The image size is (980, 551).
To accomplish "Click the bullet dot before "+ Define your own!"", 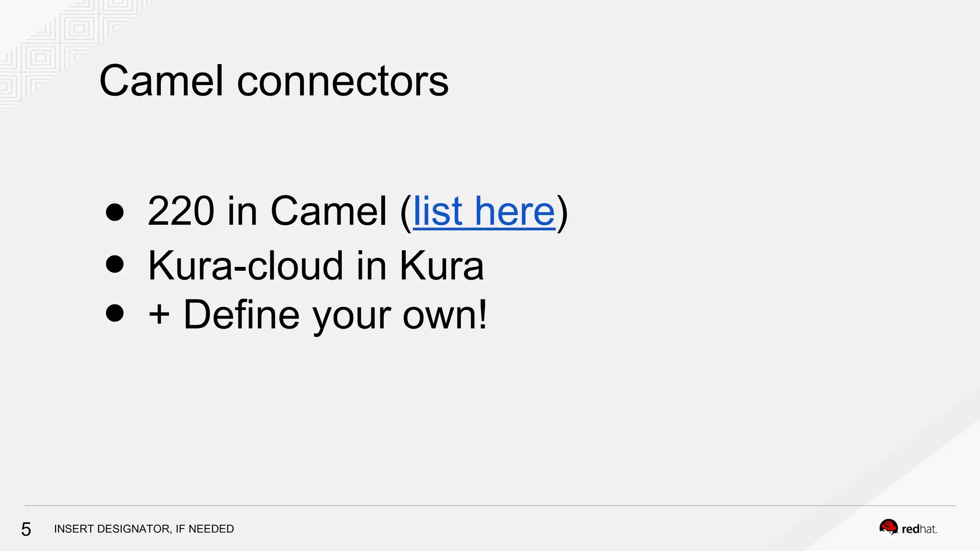I will point(115,313).
